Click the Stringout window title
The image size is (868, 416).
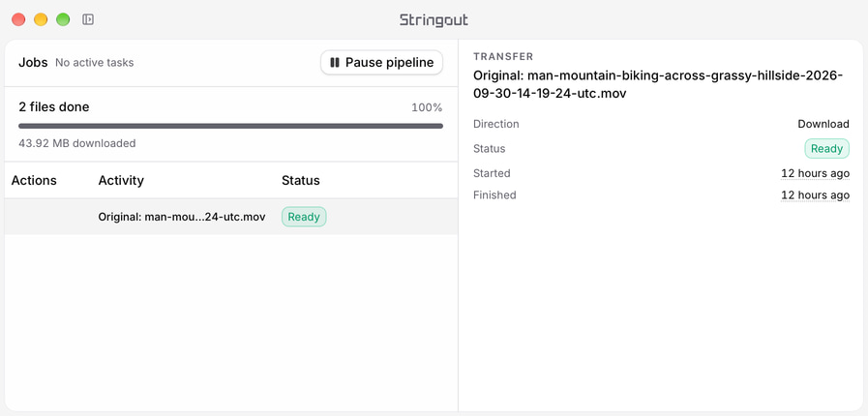point(434,20)
